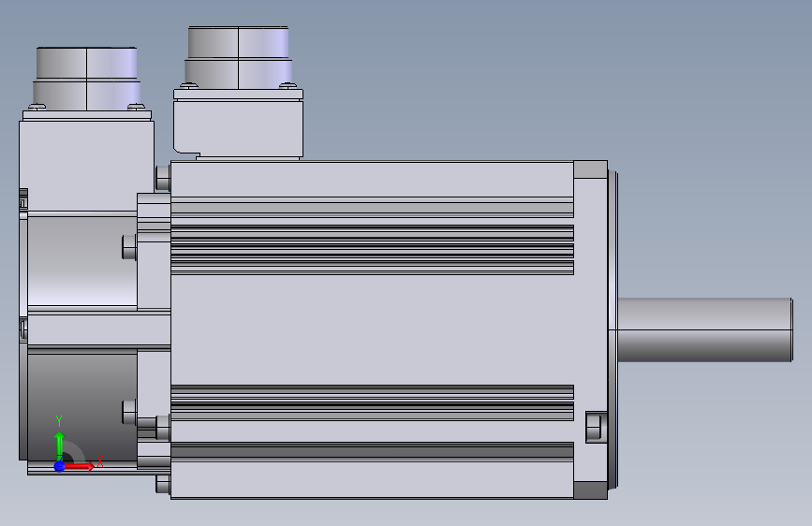
Task: Click the blue Z axis ball of triad
Action: [x=60, y=466]
